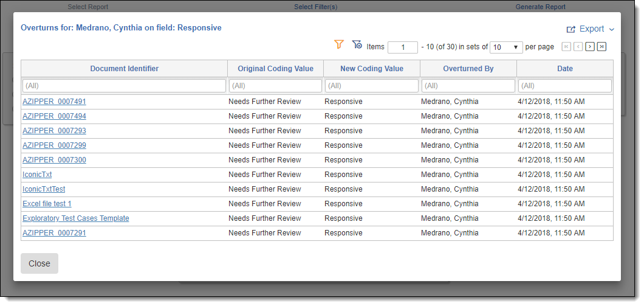Click the Document Identifier filter box
Viewport: 644px width, 306px height.
[x=124, y=86]
